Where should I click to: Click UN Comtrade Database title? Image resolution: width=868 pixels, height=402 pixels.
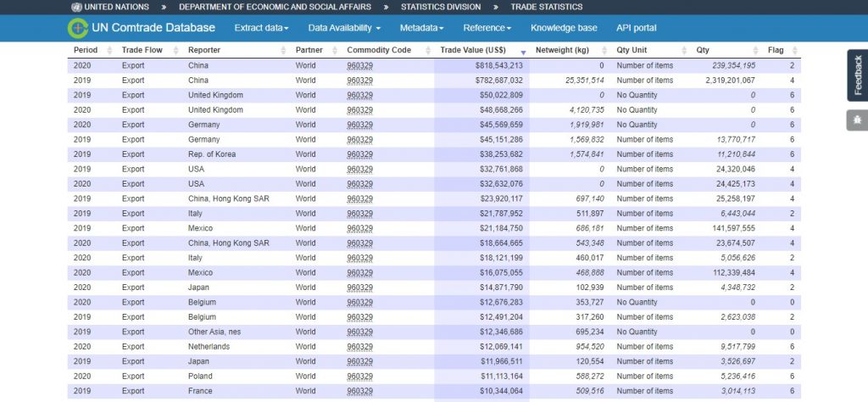(153, 28)
